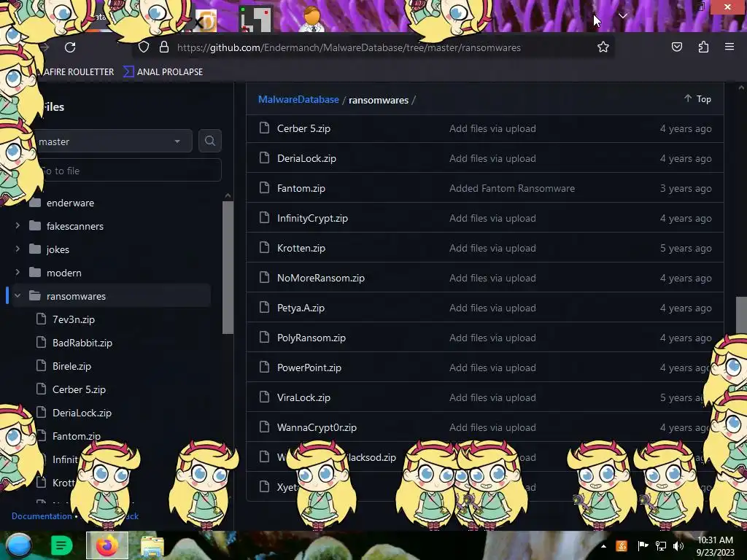The width and height of the screenshot is (747, 560).
Task: Click the page's main vertical scrollbar thumb
Action: point(741,315)
